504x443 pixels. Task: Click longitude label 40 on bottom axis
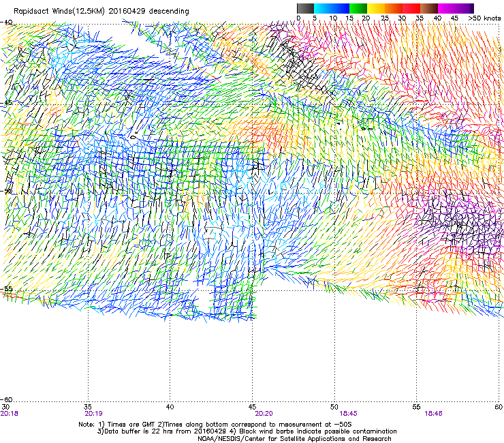(x=170, y=407)
